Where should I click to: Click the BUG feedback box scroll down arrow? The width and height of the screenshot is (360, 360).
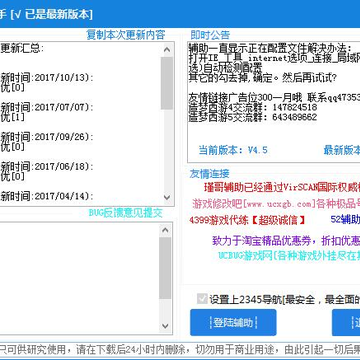[x=166, y=325]
